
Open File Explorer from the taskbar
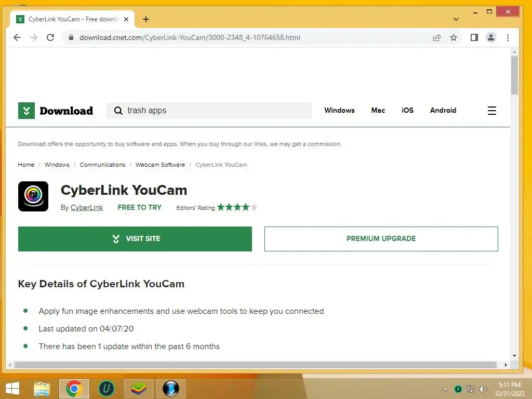pyautogui.click(x=42, y=389)
